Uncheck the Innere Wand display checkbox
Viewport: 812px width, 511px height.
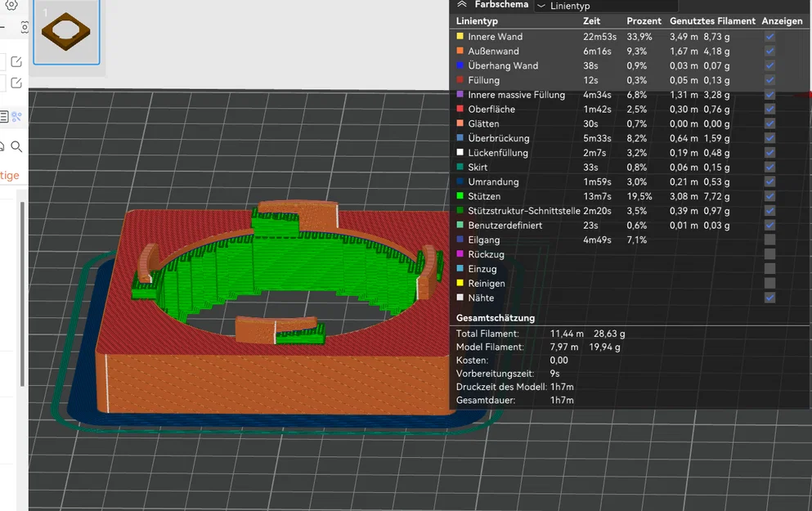[x=769, y=37]
